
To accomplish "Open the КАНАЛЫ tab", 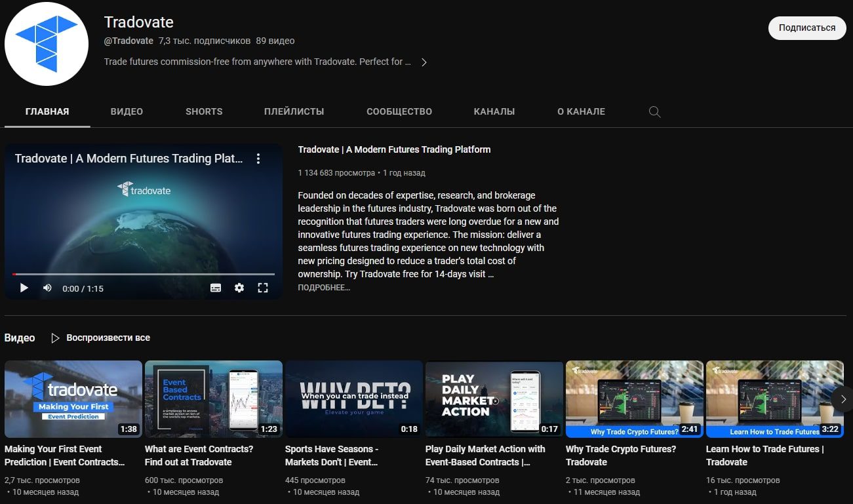I will 494,111.
